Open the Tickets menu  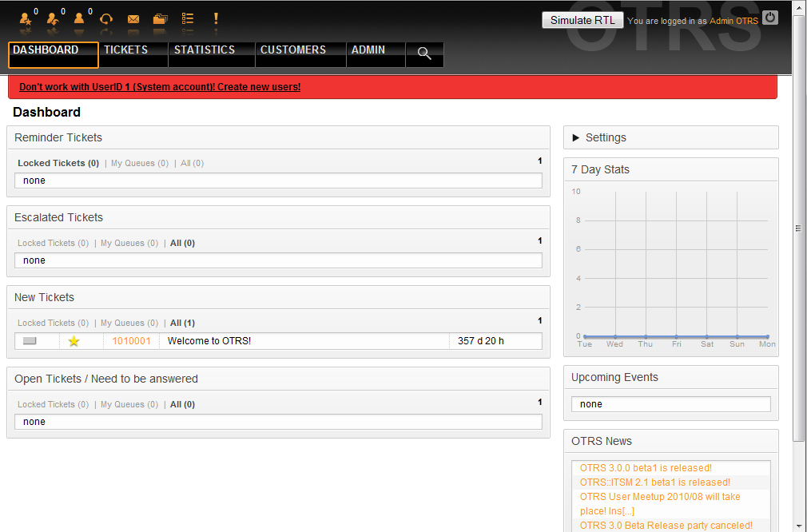coord(126,50)
